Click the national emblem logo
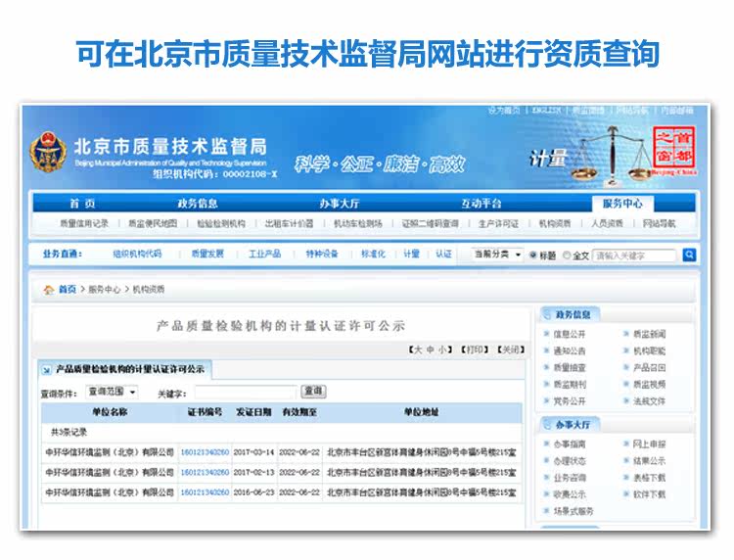 [48, 152]
